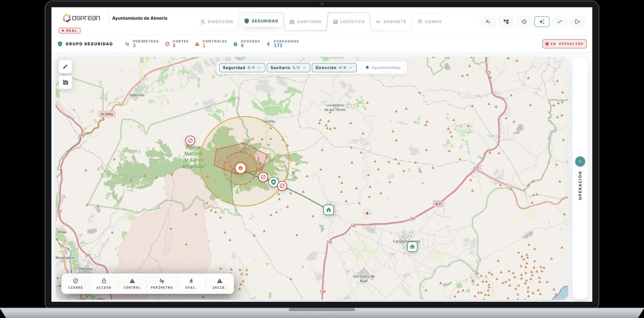Viewport: 644px width, 318px height.
Task: Open the OpenStreetMap base layer selector
Action: tap(383, 68)
